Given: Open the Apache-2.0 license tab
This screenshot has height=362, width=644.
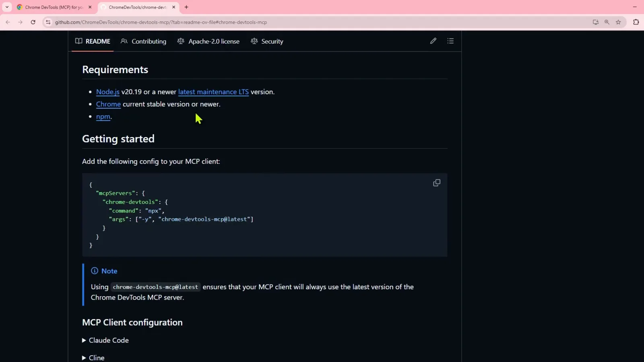Looking at the screenshot, I should 208,41.
